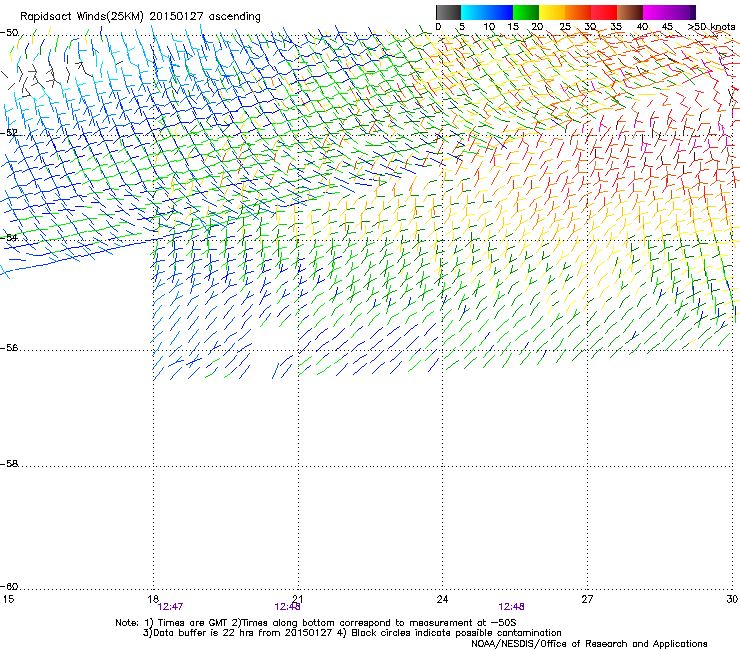Click the longitude 21 axis label
Image resolution: width=740 pixels, height=650 pixels.
(298, 599)
